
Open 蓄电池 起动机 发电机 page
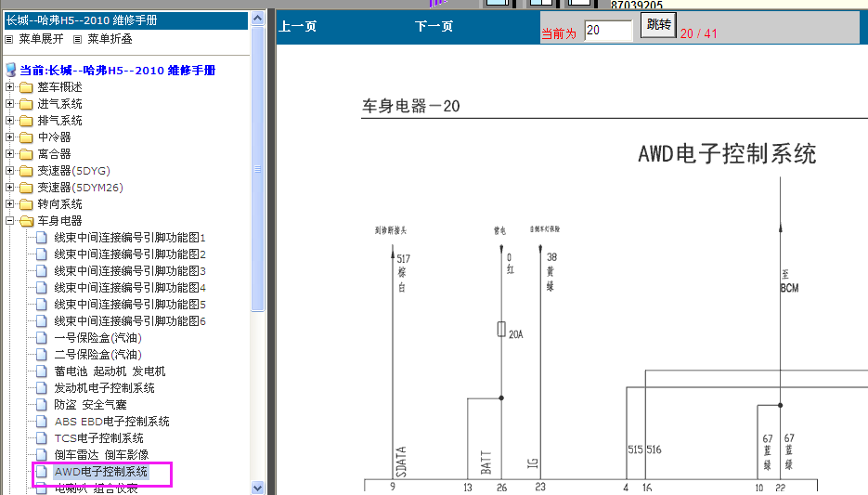coord(110,371)
